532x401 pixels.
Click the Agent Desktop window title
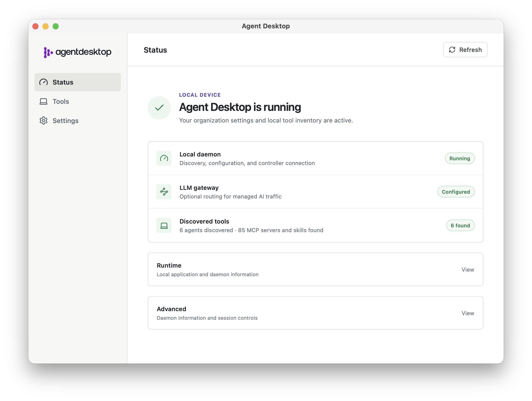[x=266, y=26]
